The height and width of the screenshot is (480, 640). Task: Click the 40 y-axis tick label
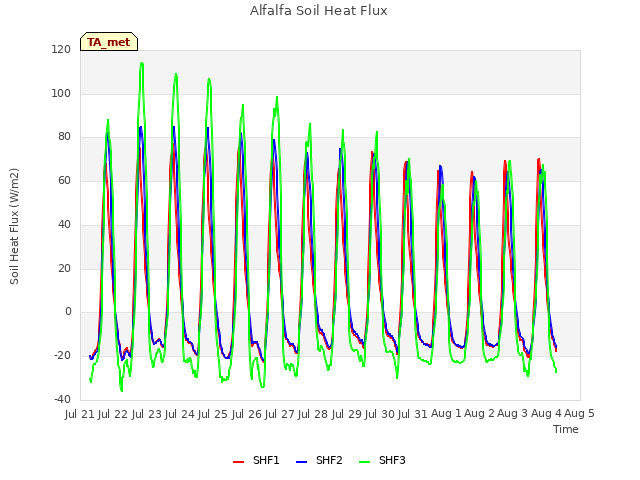[x=64, y=224]
